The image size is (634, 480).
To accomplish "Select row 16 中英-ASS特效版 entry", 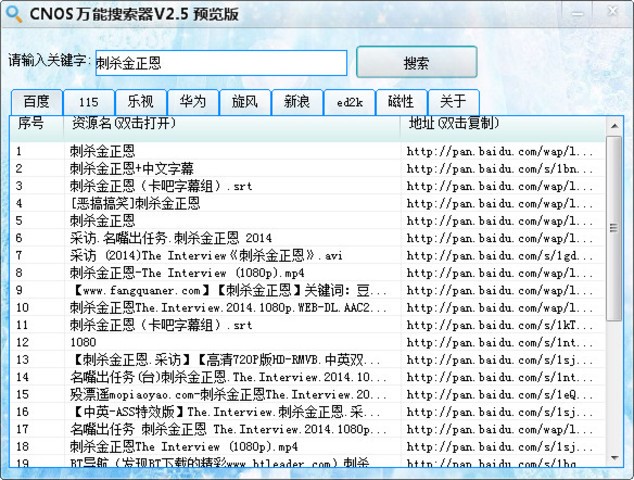I will 226,412.
